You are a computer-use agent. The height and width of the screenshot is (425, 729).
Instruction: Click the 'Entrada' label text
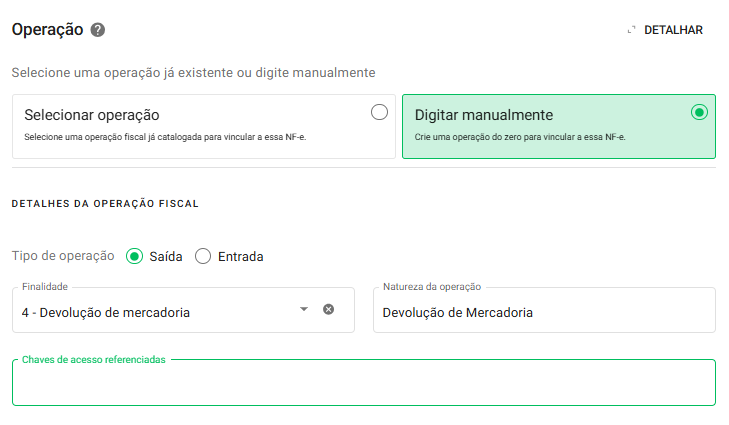[x=240, y=256]
